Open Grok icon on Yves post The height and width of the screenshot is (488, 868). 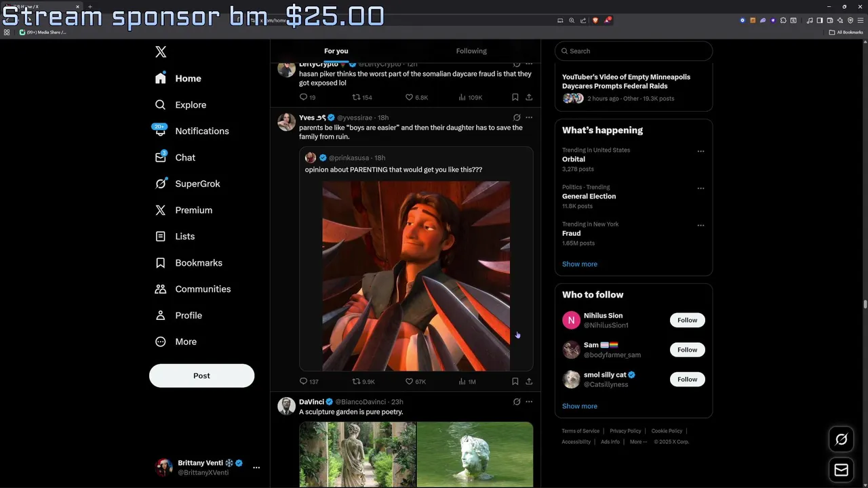click(x=517, y=117)
